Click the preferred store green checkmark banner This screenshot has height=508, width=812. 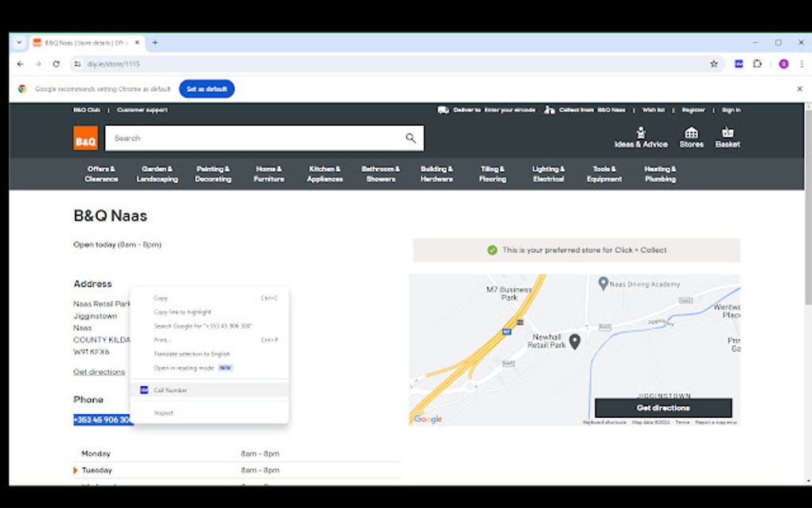pos(576,249)
